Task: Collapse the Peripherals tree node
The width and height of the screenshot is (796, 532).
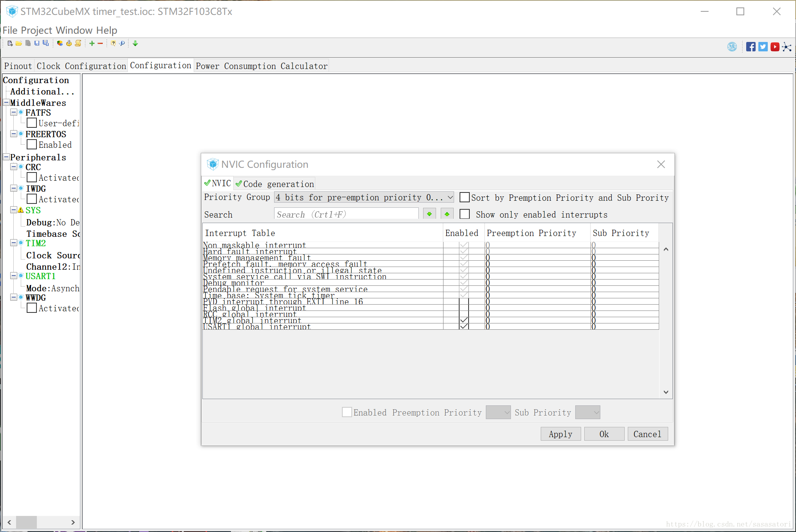Action: (x=6, y=157)
